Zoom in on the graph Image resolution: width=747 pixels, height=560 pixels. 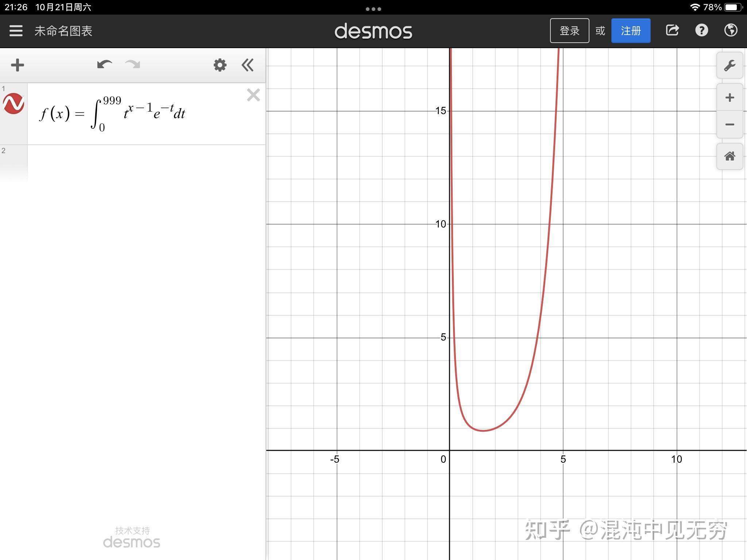tap(729, 97)
